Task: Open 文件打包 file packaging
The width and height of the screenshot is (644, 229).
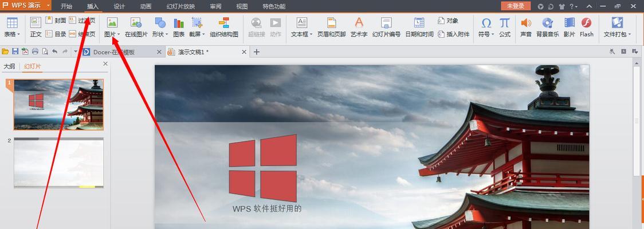Action: pos(617,27)
